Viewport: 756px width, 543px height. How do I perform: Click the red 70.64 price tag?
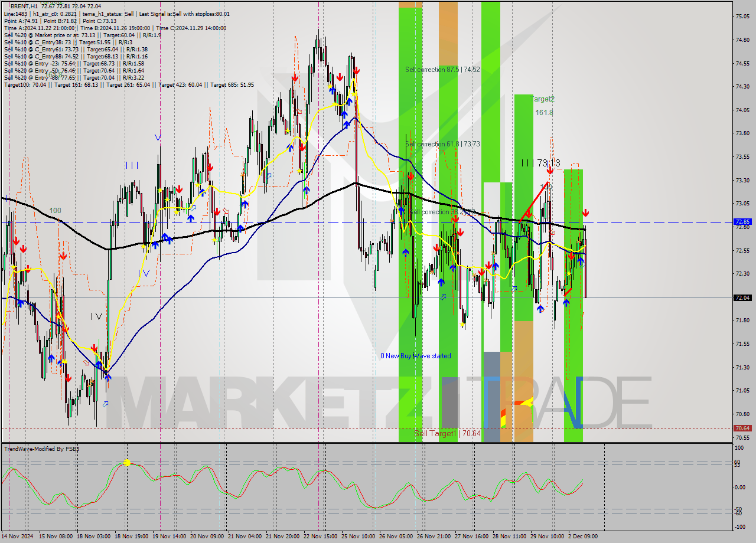pos(742,428)
